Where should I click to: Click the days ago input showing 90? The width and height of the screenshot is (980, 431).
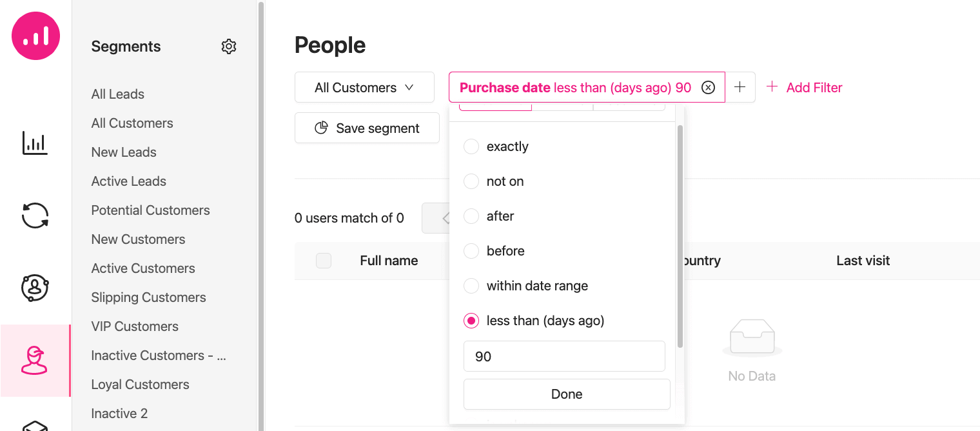tap(564, 356)
